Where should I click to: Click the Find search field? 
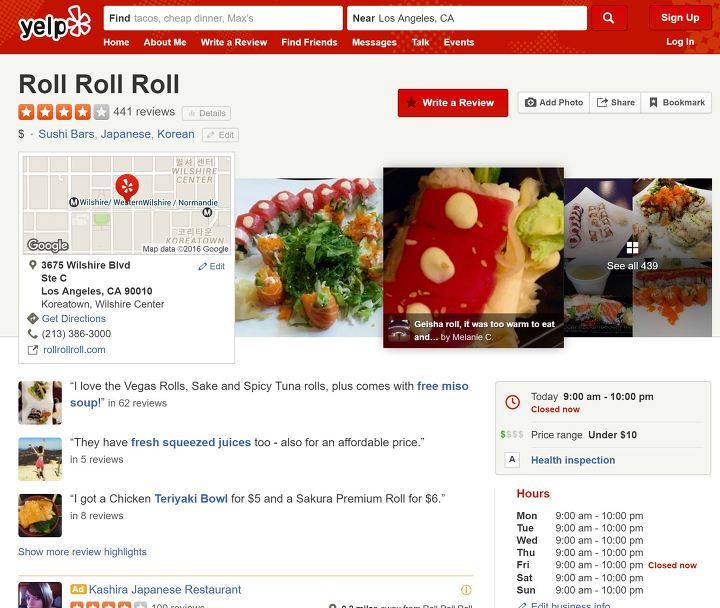point(223,18)
